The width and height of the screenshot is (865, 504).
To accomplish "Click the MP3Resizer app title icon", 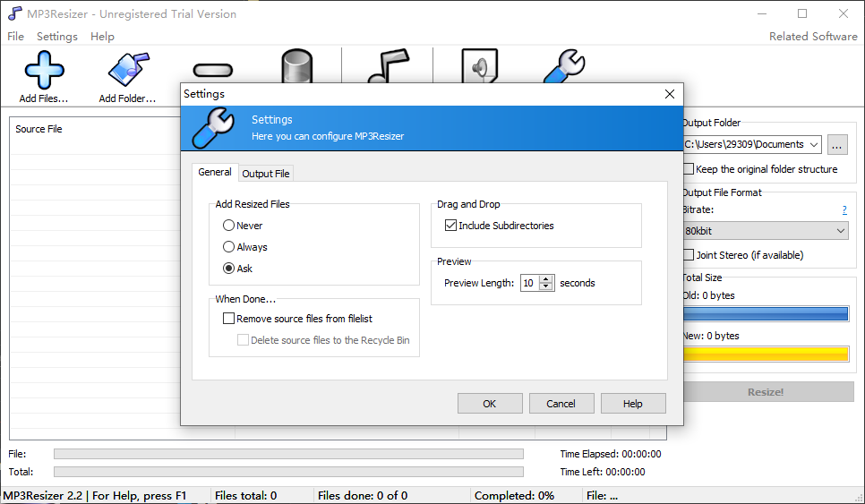I will [15, 13].
